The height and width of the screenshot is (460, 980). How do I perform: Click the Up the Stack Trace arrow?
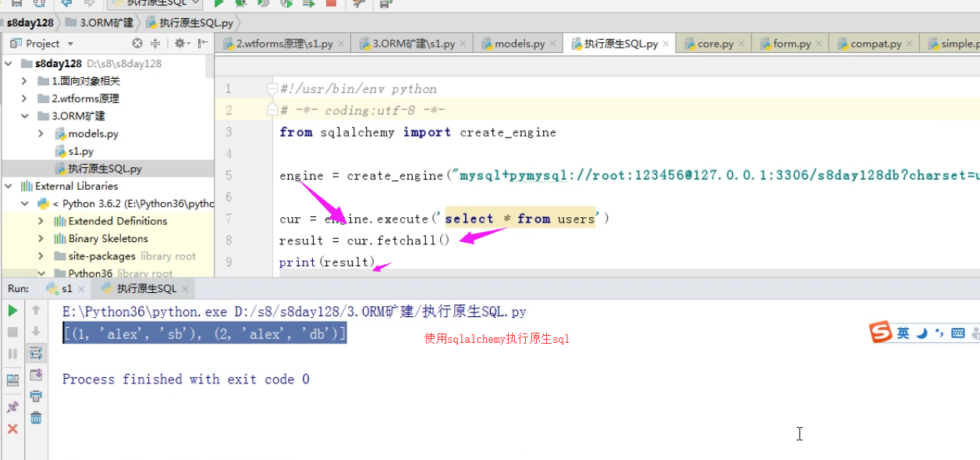pos(36,311)
